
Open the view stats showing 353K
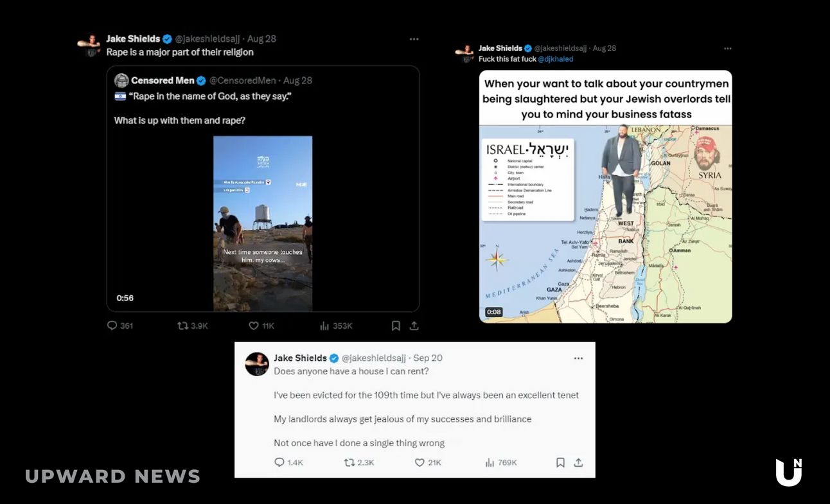(324, 326)
